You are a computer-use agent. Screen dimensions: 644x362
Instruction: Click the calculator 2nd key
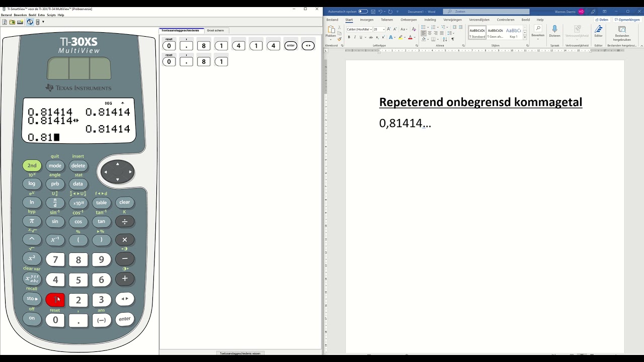(x=32, y=165)
